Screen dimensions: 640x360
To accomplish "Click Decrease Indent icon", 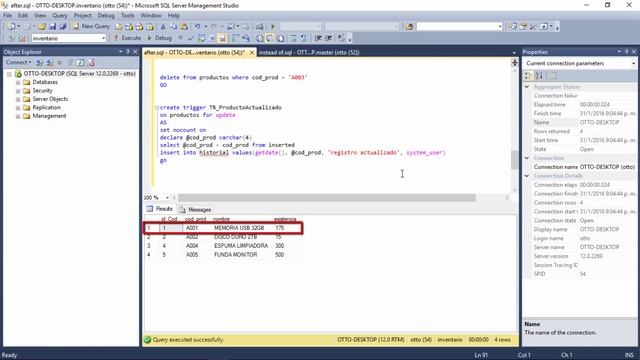I will 318,38.
